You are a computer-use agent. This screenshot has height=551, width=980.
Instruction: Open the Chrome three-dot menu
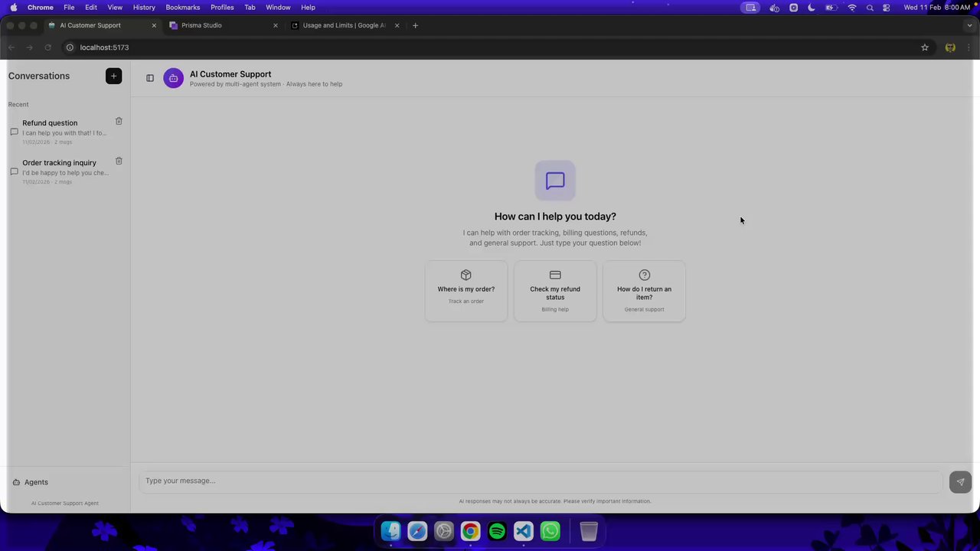tap(969, 47)
